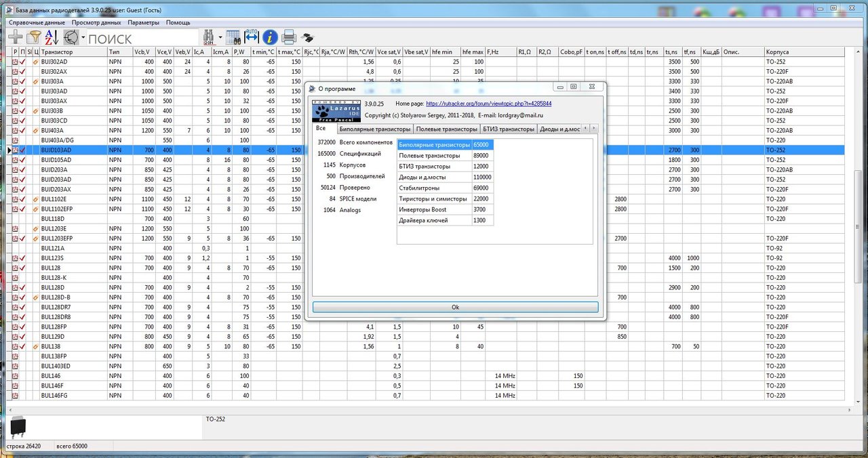
Task: Click the printer icon on the toolbar
Action: [x=290, y=37]
